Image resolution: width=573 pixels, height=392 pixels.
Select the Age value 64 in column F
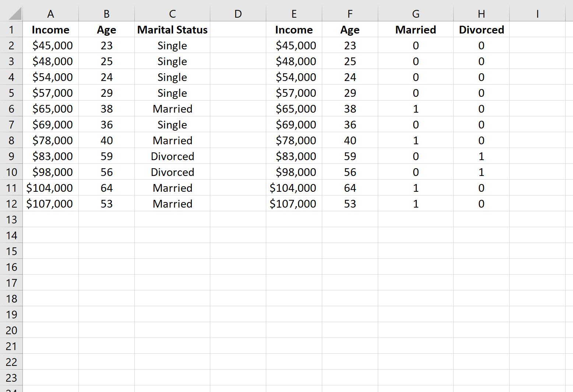pos(349,188)
